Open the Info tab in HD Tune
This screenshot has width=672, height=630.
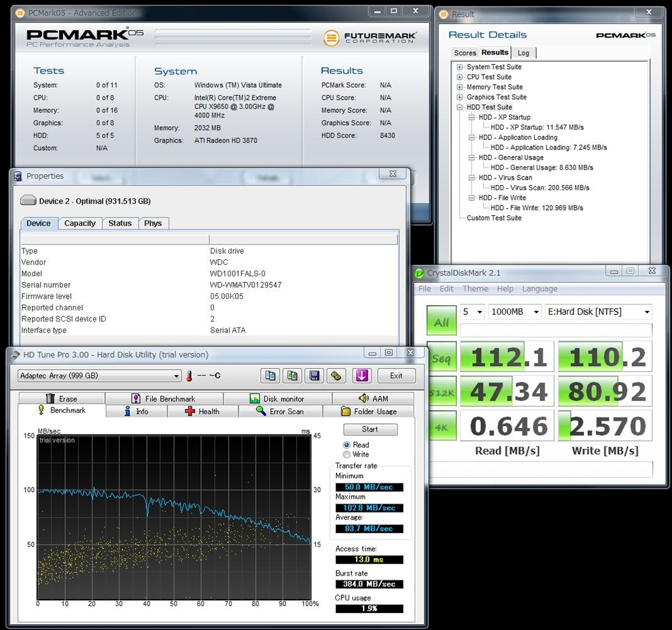coord(136,411)
